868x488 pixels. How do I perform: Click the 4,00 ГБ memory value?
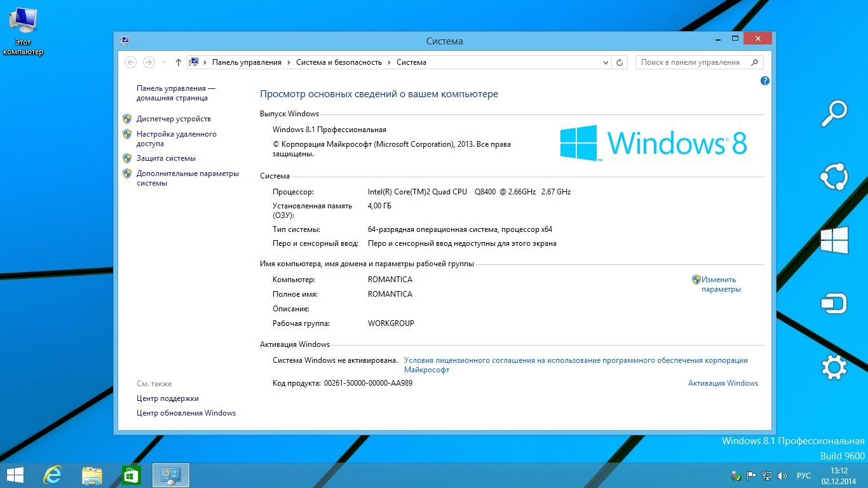tap(379, 206)
